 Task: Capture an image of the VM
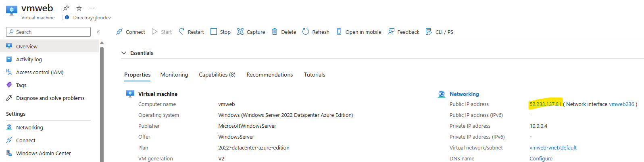coord(251,32)
